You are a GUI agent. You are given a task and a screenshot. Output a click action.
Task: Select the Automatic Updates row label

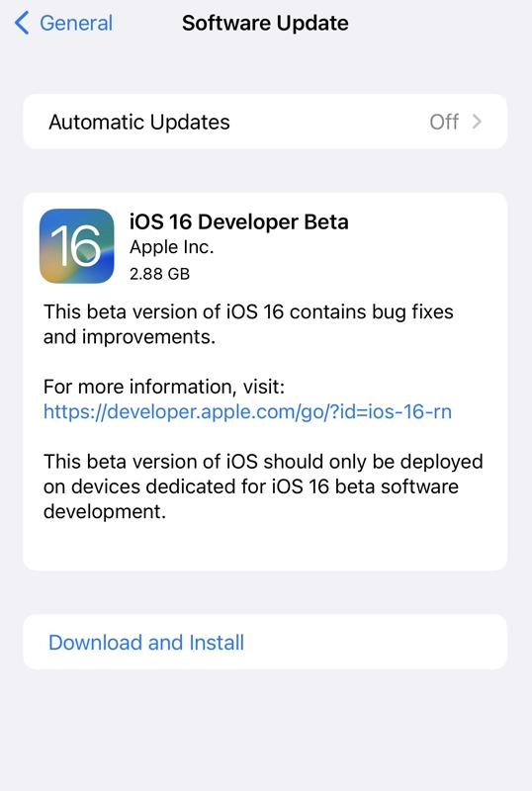pos(138,122)
